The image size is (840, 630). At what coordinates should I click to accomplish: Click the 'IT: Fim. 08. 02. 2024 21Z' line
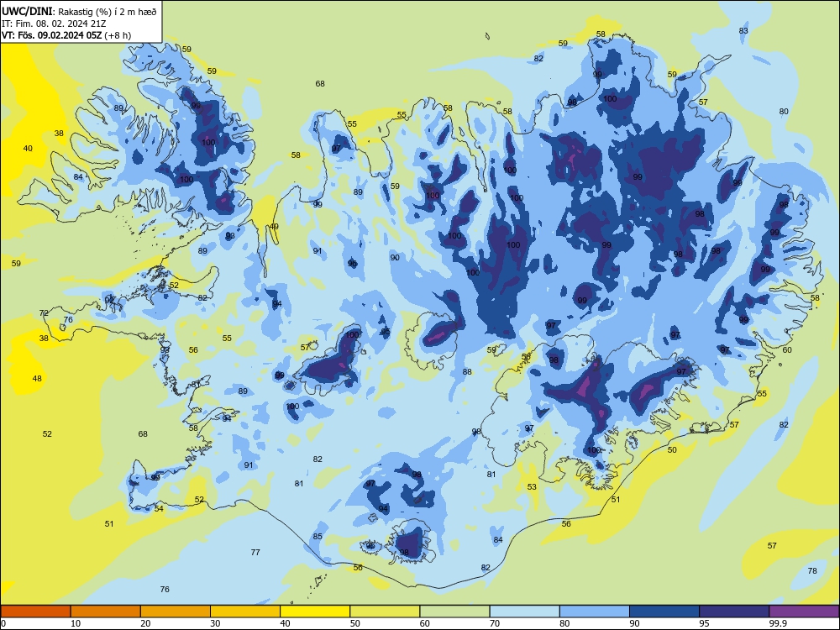[x=53, y=24]
